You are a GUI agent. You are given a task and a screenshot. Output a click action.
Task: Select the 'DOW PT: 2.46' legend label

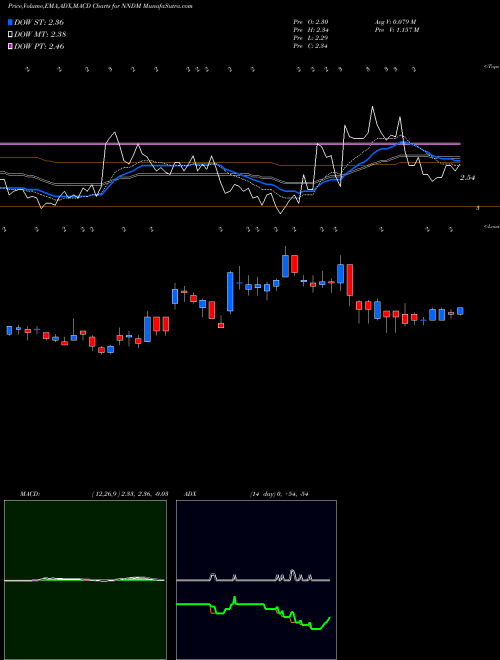(39, 46)
